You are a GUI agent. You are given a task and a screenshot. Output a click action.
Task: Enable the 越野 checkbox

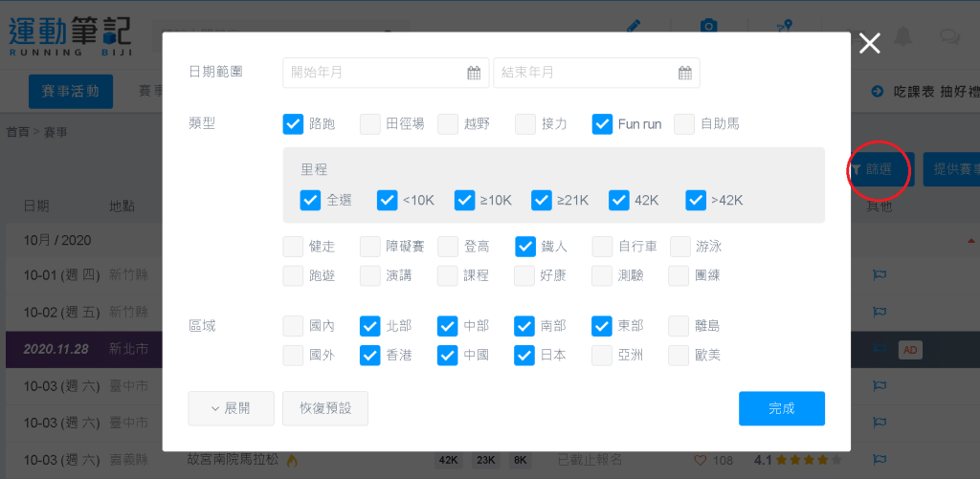[448, 123]
